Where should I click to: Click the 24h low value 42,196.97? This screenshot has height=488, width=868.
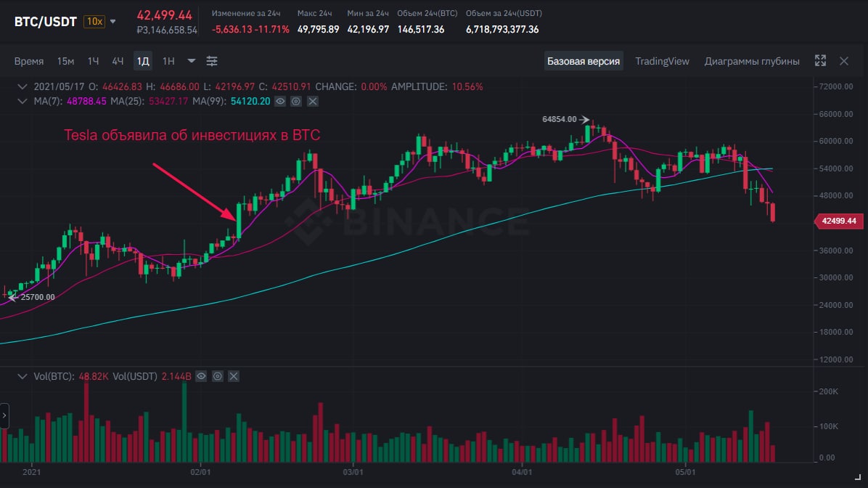[368, 29]
